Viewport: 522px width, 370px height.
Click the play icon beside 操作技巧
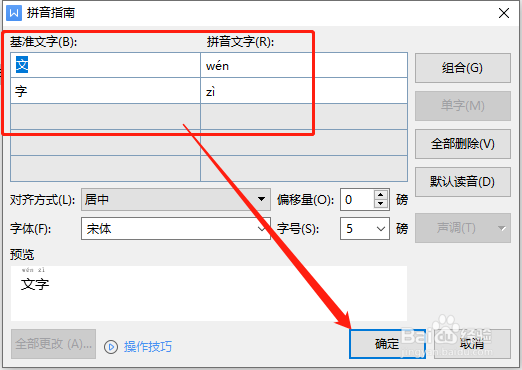click(x=111, y=347)
